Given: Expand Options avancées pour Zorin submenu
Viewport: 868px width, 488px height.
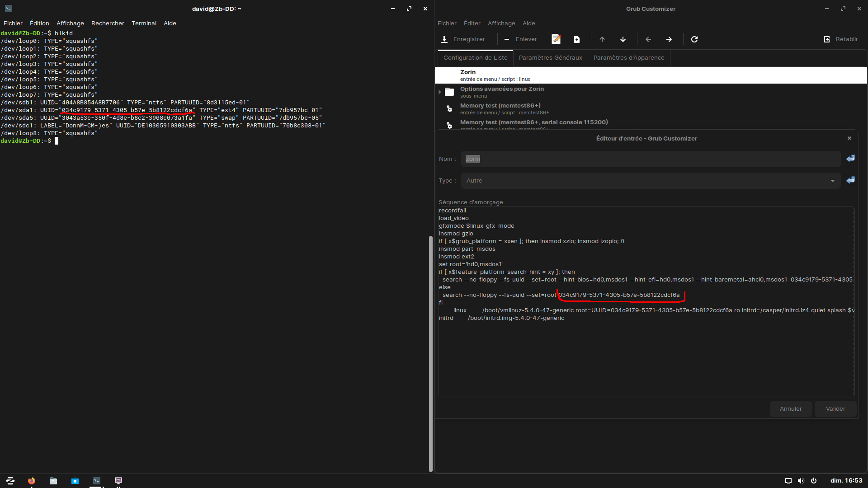Looking at the screenshot, I should point(439,92).
